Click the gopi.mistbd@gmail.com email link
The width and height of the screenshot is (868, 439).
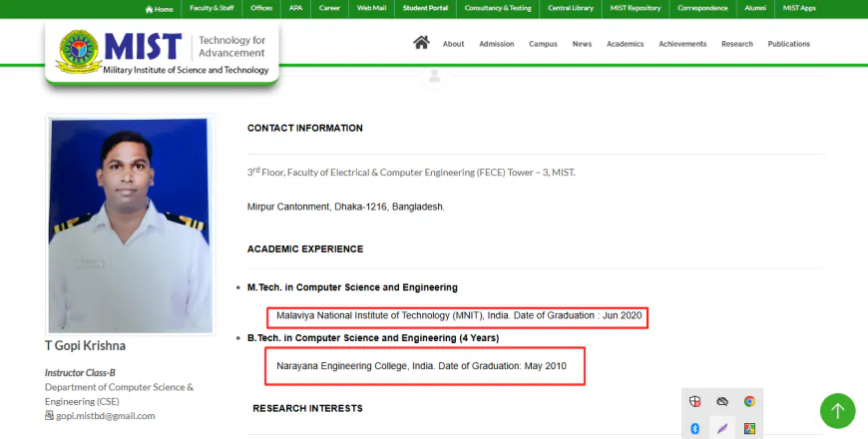coord(106,416)
